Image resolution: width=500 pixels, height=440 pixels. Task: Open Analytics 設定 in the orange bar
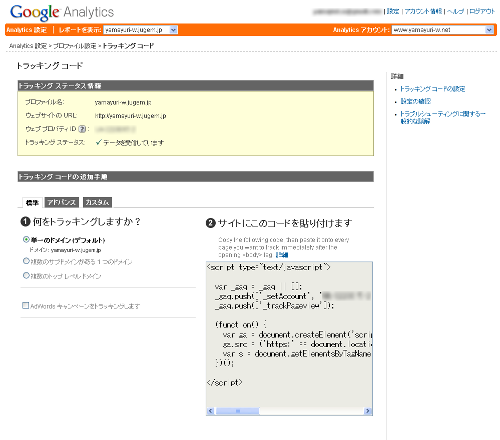tap(27, 30)
